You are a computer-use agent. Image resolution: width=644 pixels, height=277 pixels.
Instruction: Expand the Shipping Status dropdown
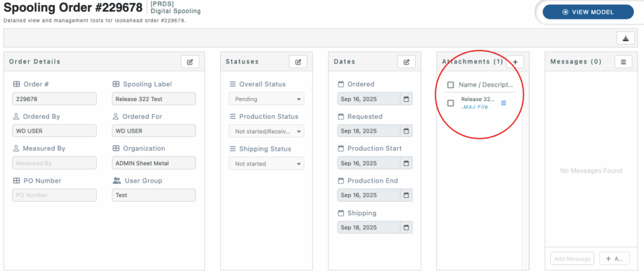coord(266,163)
